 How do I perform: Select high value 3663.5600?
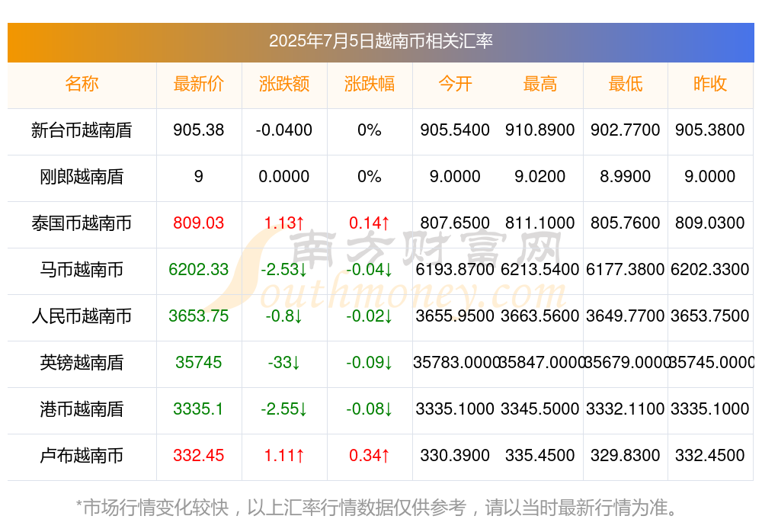click(x=540, y=316)
